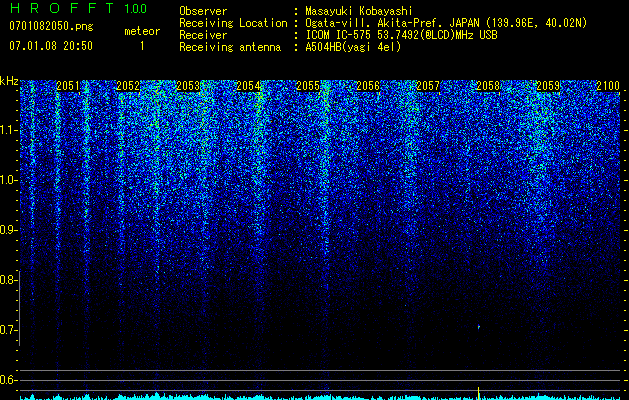The image size is (629, 400).
Task: Click the meteor count value 1
Action: pos(142,46)
